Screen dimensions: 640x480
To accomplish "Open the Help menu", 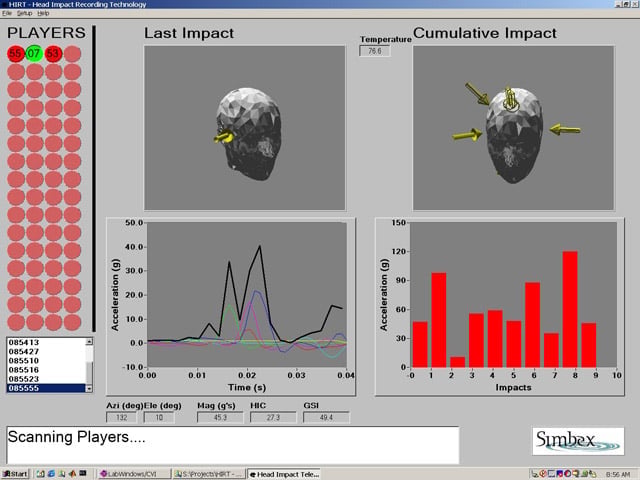I will [43, 13].
